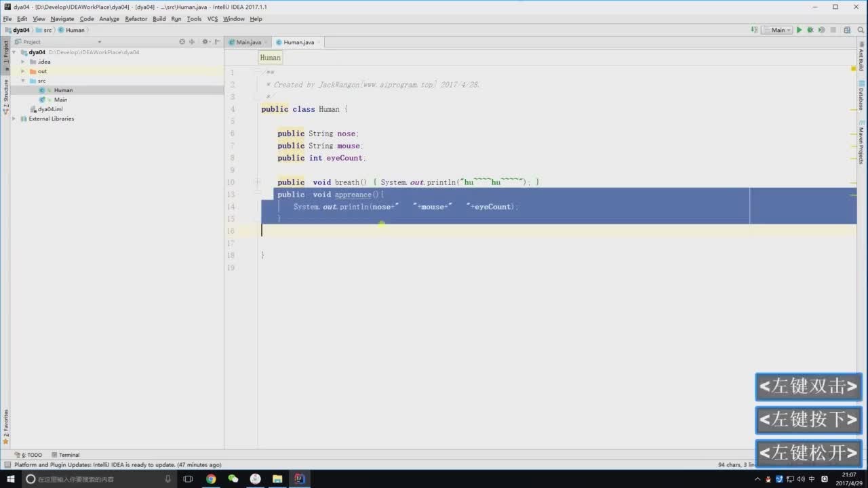Click the Human class breadcrumb label

[270, 58]
